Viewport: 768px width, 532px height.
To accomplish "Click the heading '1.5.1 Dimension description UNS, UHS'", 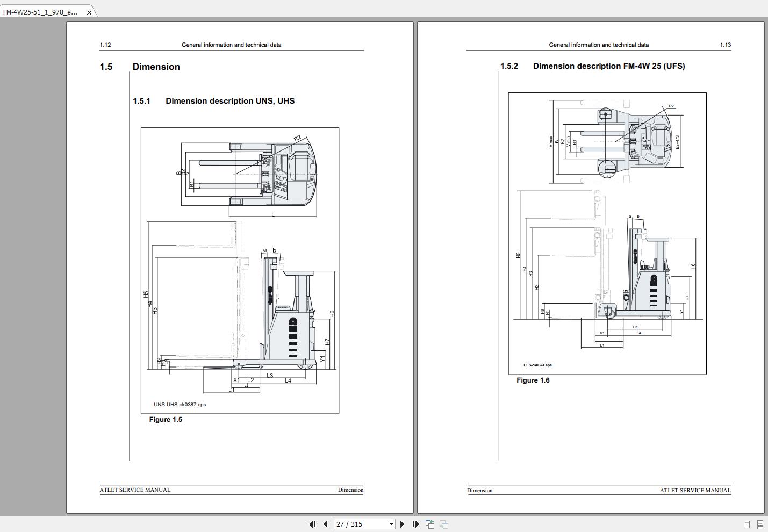I will pyautogui.click(x=214, y=101).
